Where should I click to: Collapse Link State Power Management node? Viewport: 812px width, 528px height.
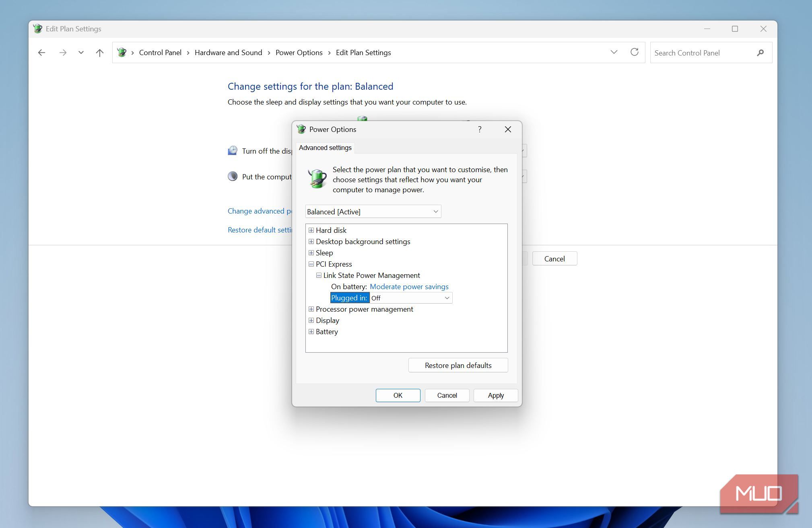pos(319,275)
